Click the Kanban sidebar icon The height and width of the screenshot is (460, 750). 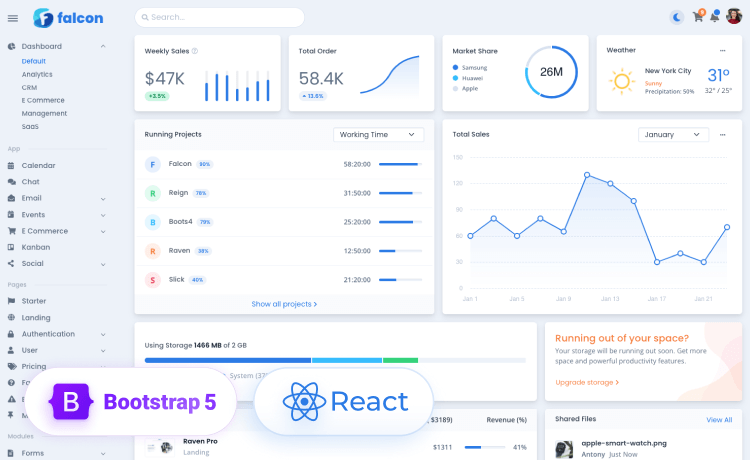pyautogui.click(x=11, y=247)
